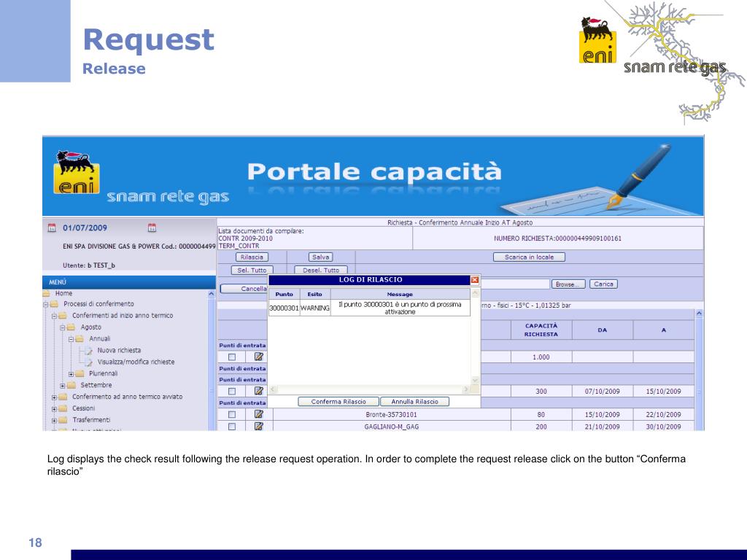Click the 30/10/2009 end date cell

point(663,427)
